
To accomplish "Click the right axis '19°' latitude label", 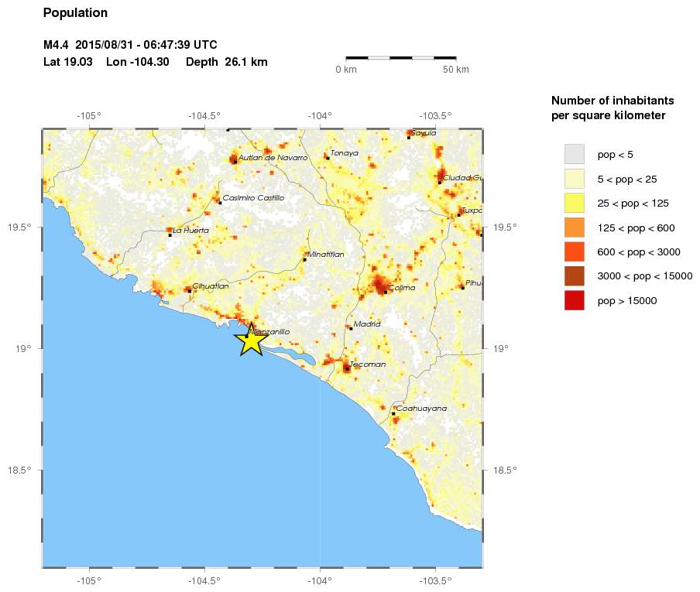I will pos(501,348).
